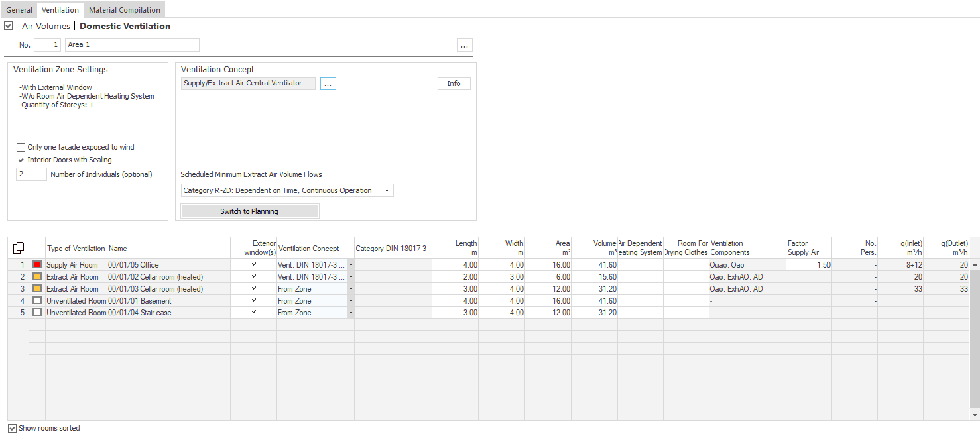Click the Area value 6.00
980x442 pixels.
pyautogui.click(x=548, y=277)
